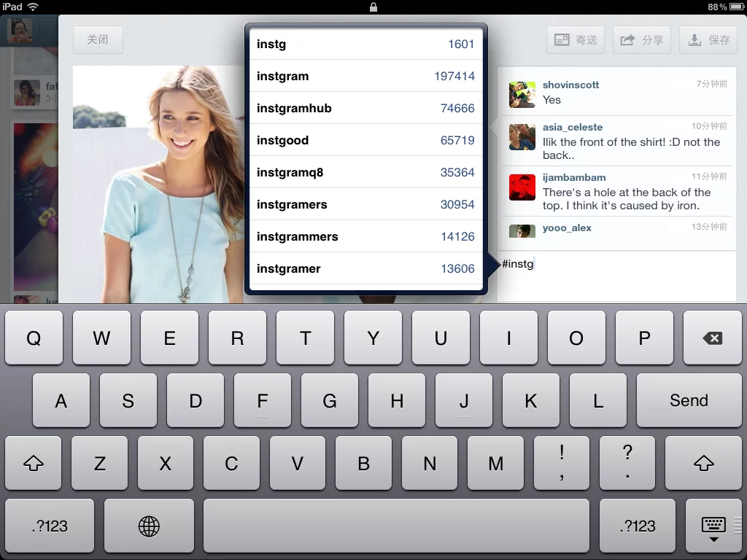Screen dimensions: 747x560
Task: Tap the V key
Action: pyautogui.click(x=298, y=463)
